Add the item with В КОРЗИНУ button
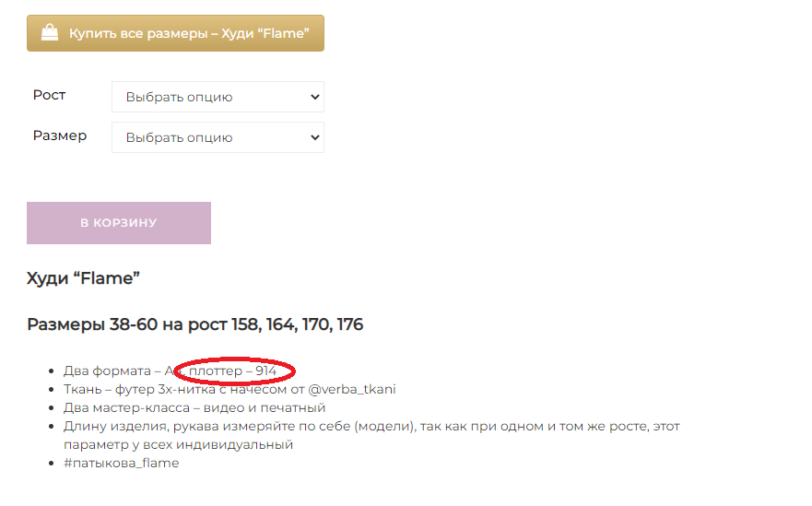 click(x=119, y=223)
